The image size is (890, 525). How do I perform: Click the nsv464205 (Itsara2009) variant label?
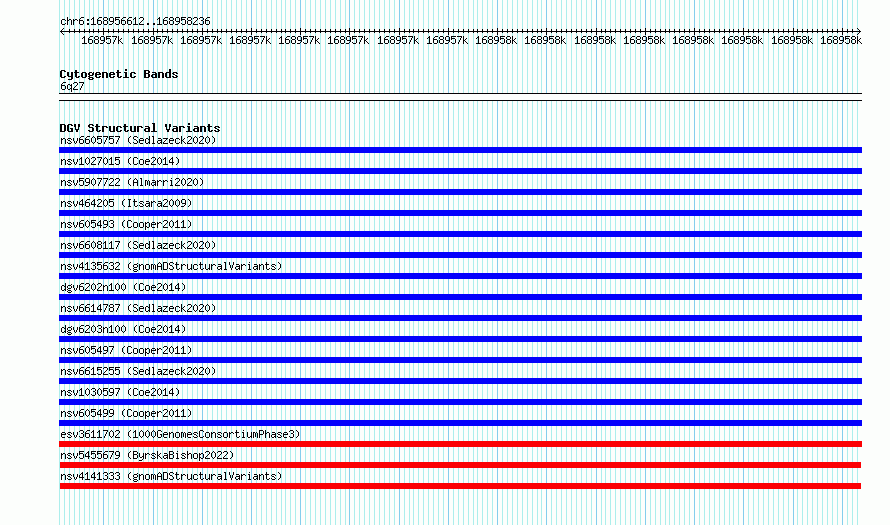click(x=126, y=203)
